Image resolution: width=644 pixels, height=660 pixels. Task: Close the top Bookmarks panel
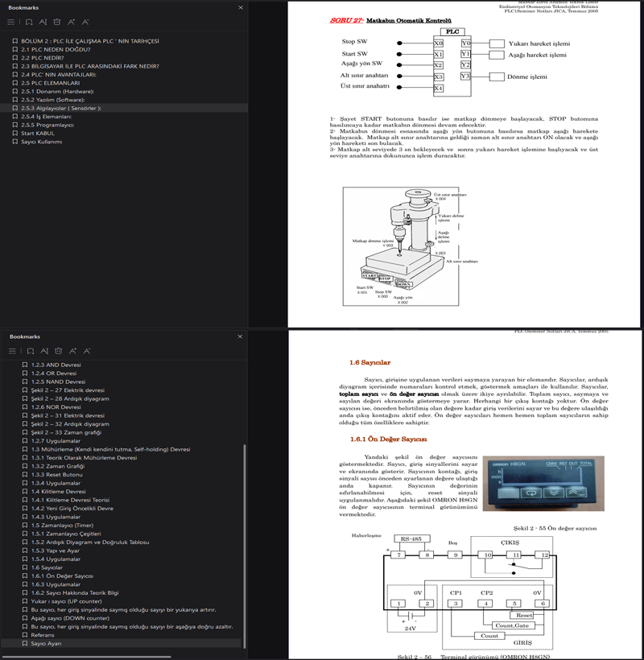(240, 7)
